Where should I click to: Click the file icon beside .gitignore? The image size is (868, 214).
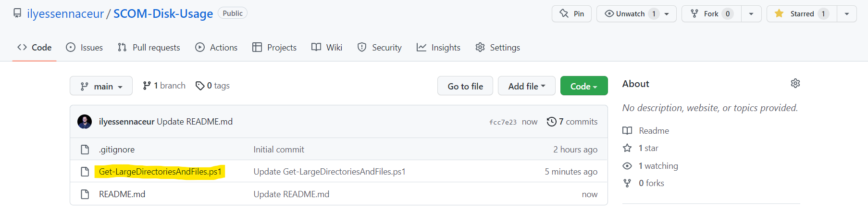pyautogui.click(x=85, y=150)
